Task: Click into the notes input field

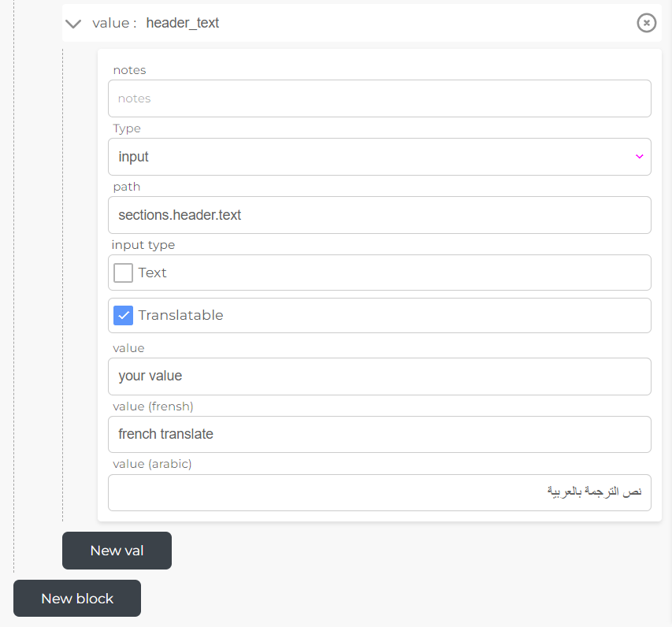Action: point(379,98)
